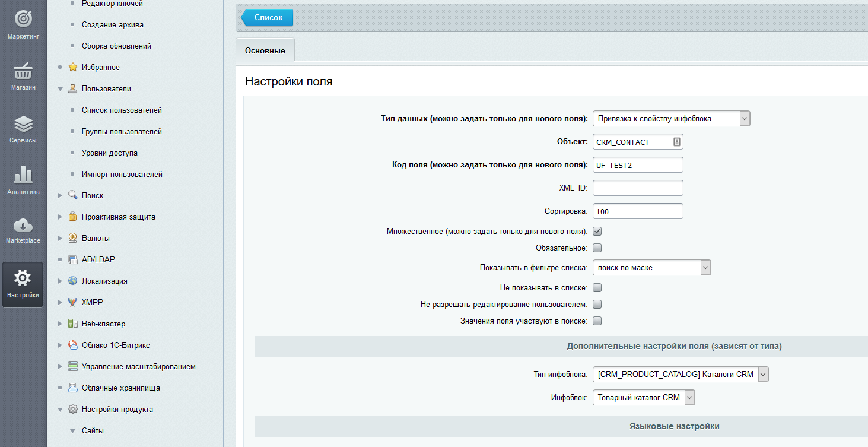Open the Показывать в фильтре списка dropdown
The height and width of the screenshot is (447, 868).
[x=651, y=268]
